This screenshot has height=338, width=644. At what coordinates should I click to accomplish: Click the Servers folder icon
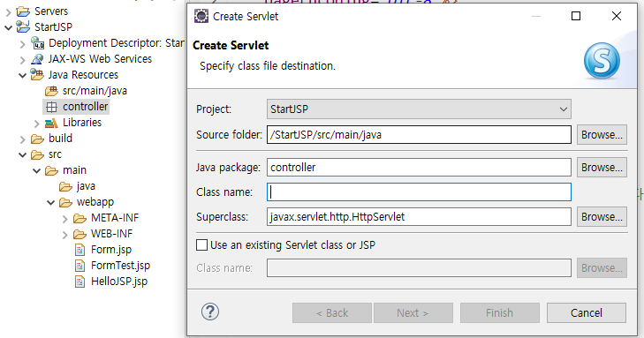click(23, 11)
